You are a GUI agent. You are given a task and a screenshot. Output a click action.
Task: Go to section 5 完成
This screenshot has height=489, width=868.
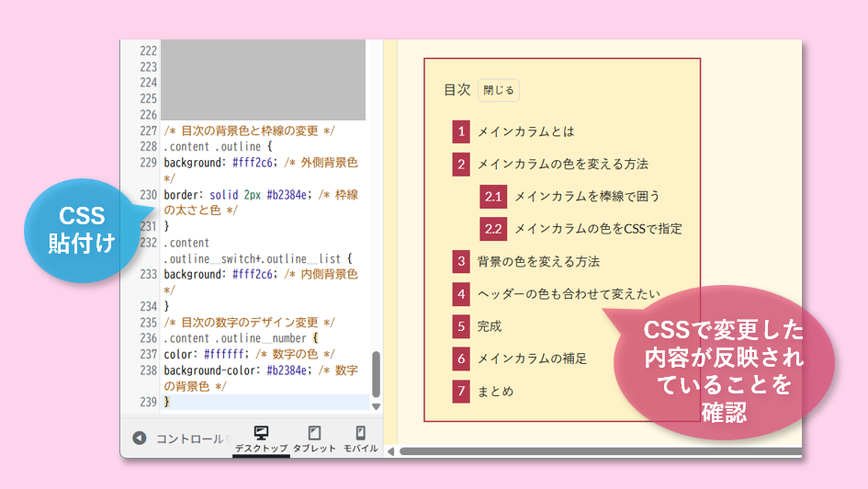(490, 326)
